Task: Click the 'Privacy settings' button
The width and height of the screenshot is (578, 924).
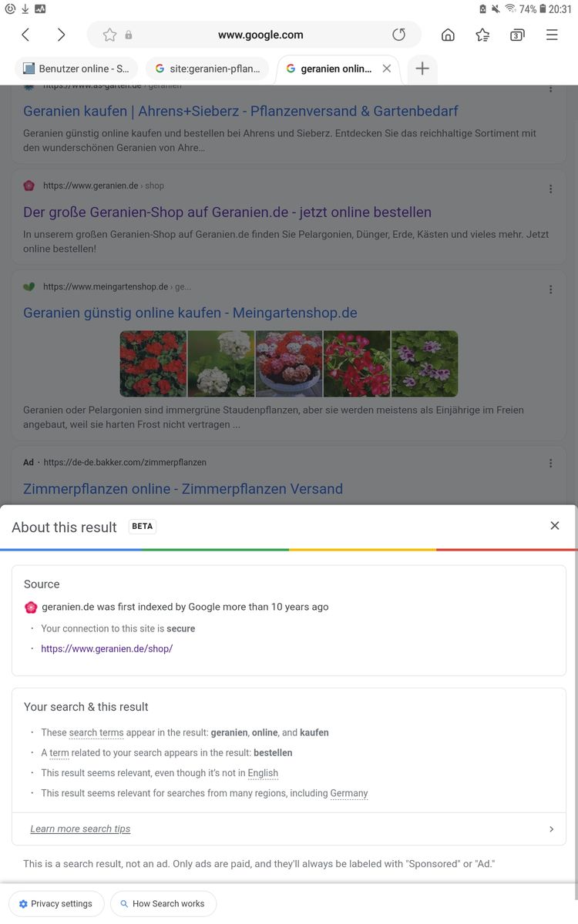Action: pyautogui.click(x=55, y=904)
